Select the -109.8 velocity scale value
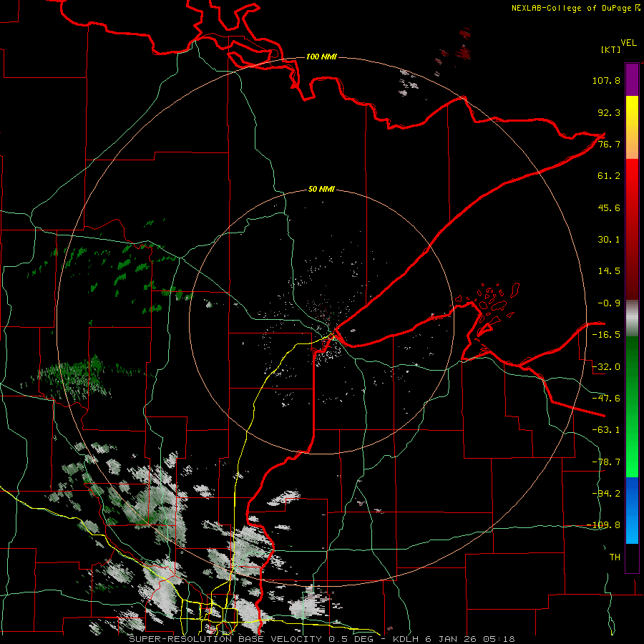 603,525
